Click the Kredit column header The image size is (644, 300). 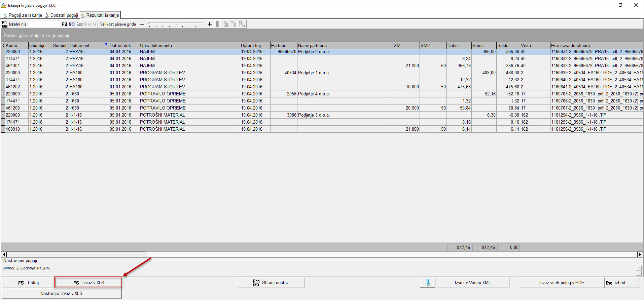(x=484, y=45)
